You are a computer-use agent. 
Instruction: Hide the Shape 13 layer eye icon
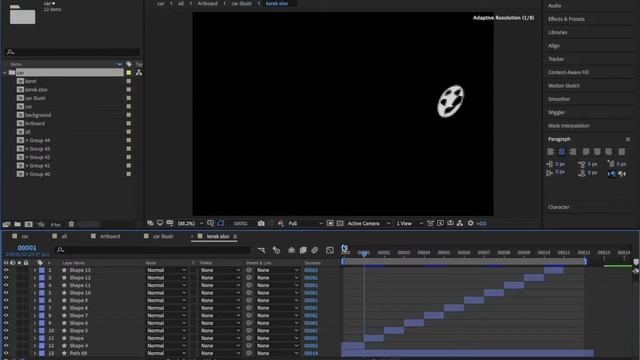click(x=6, y=270)
